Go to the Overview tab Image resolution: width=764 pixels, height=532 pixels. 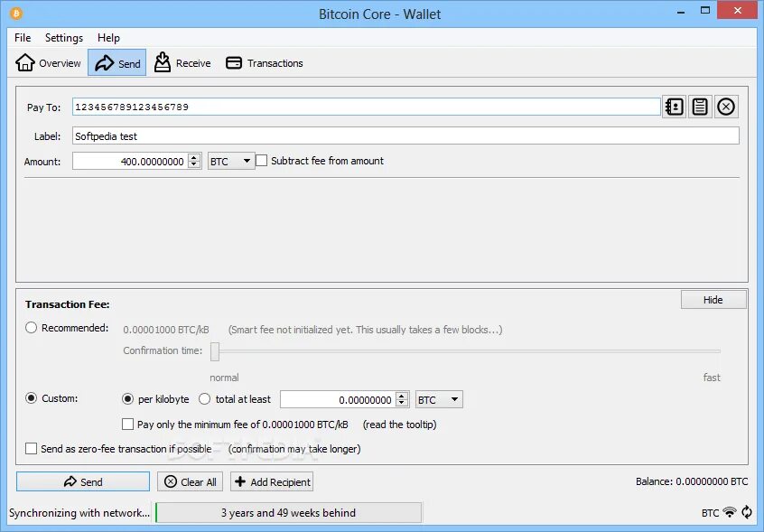click(x=48, y=63)
